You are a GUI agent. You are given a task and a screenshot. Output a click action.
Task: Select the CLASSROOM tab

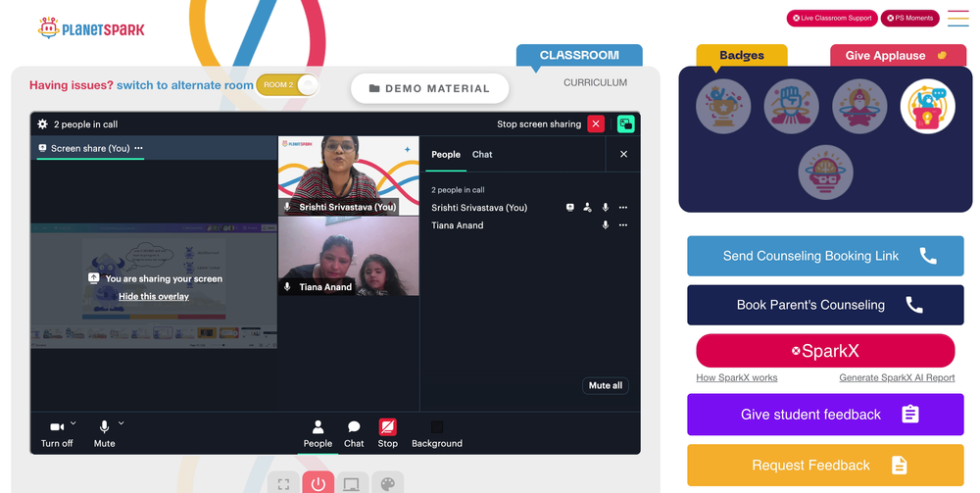coord(579,55)
